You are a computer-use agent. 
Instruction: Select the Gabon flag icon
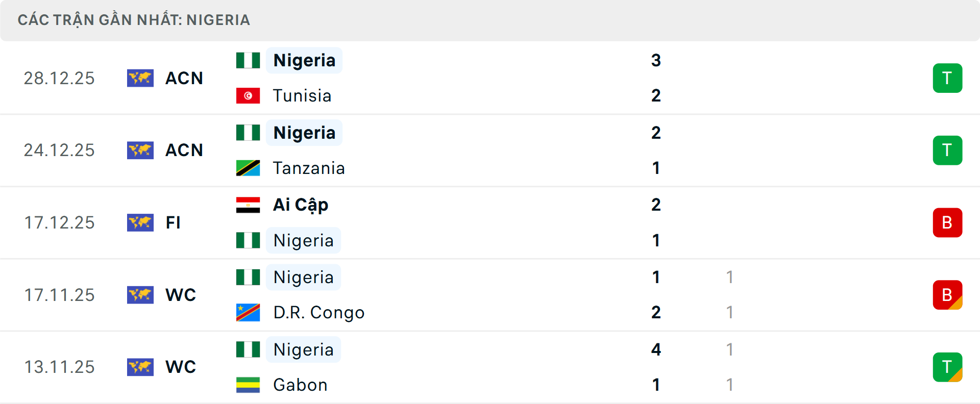pos(248,385)
